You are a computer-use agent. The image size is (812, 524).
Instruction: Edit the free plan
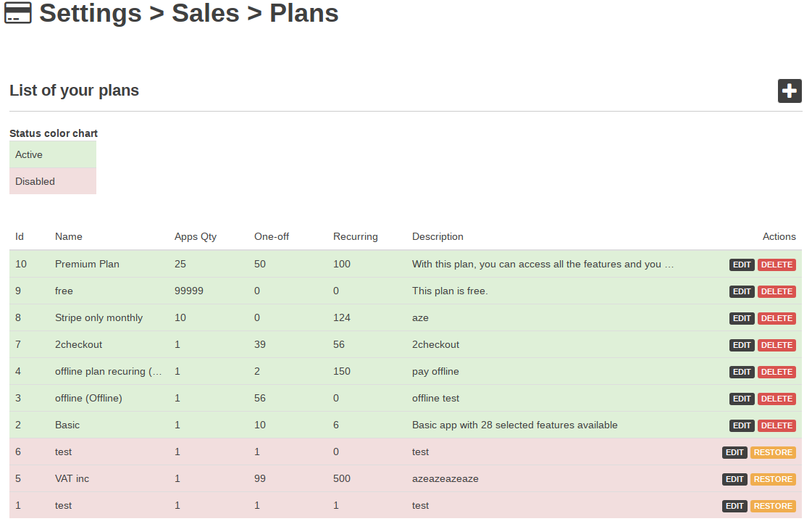tap(742, 291)
